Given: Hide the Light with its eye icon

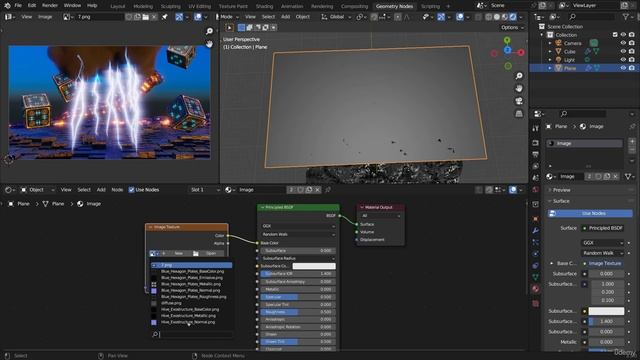Looking at the screenshot, I should [623, 60].
